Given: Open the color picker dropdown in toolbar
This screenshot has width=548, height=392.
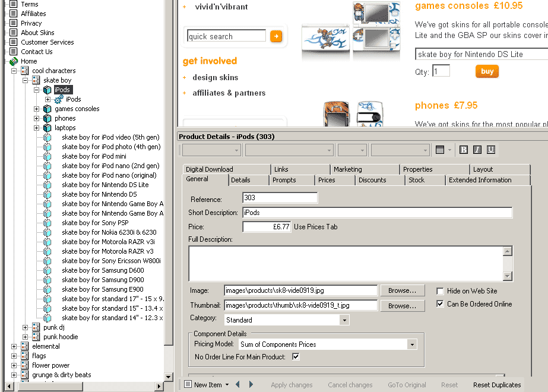Looking at the screenshot, I should click(x=449, y=150).
